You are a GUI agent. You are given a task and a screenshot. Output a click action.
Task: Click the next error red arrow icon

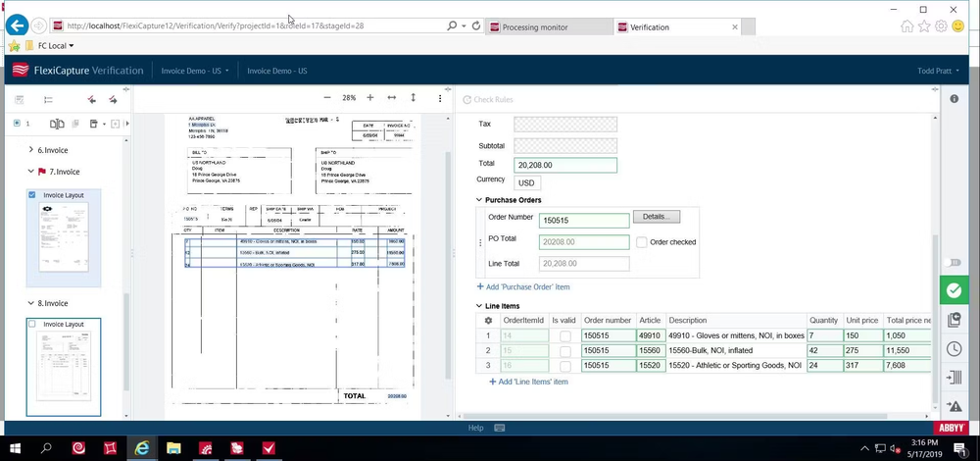[113, 99]
